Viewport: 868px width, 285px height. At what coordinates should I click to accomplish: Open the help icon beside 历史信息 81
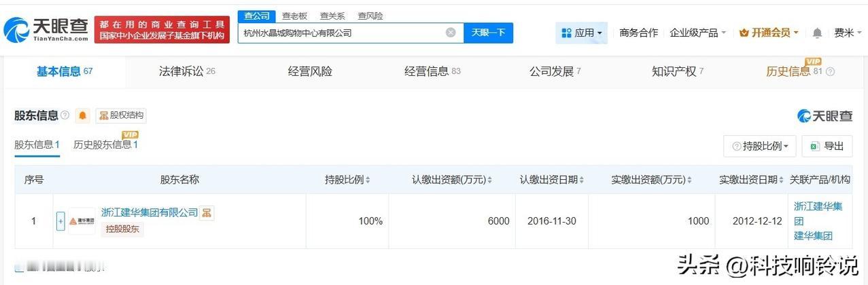tap(830, 72)
